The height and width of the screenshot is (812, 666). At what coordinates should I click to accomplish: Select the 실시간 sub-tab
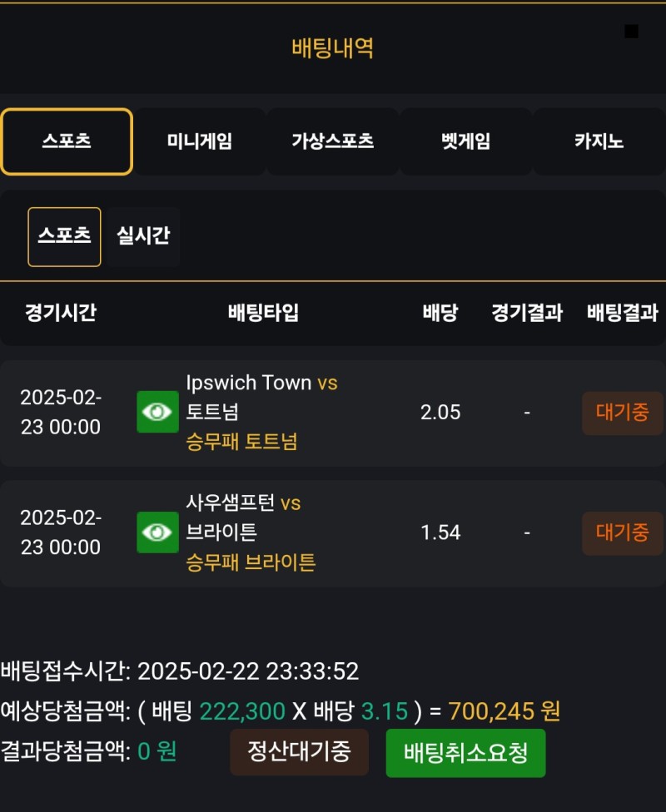pos(143,236)
